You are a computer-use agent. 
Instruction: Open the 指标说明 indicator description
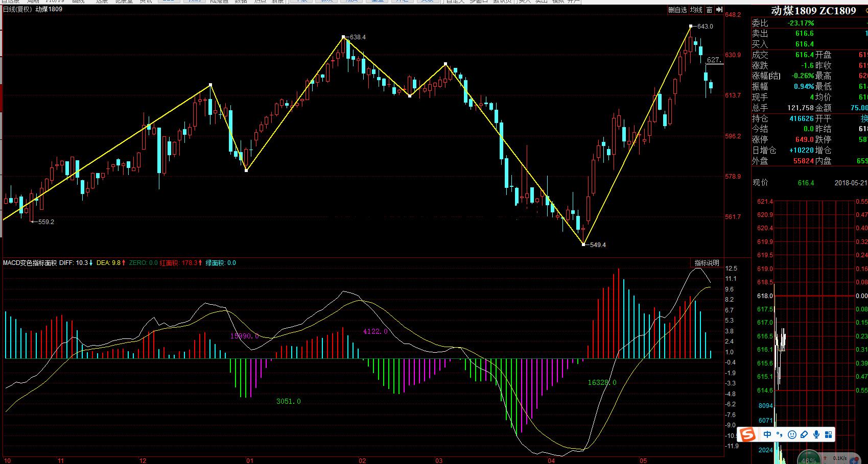(x=707, y=263)
